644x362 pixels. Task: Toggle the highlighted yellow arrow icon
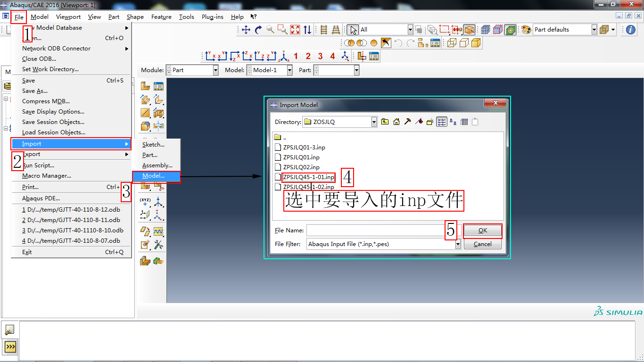386,43
